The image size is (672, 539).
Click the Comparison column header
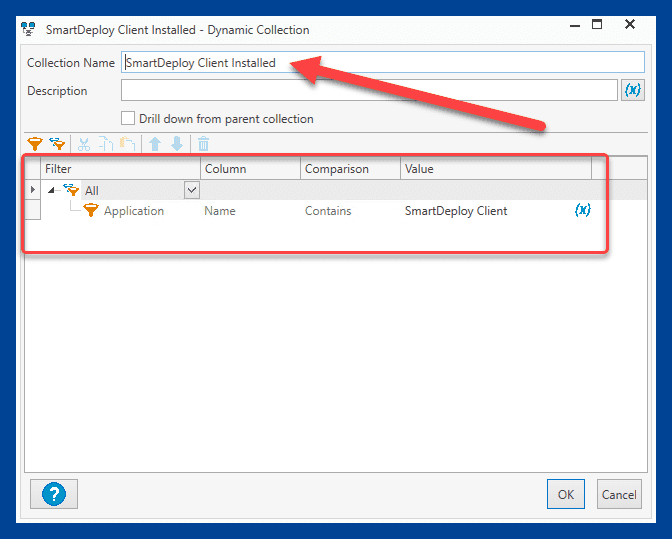point(350,169)
